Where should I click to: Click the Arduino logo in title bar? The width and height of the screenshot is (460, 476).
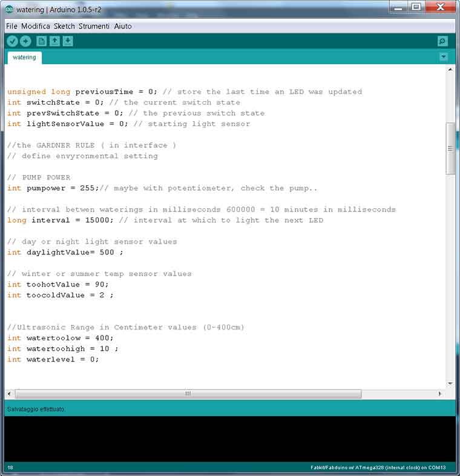click(10, 10)
